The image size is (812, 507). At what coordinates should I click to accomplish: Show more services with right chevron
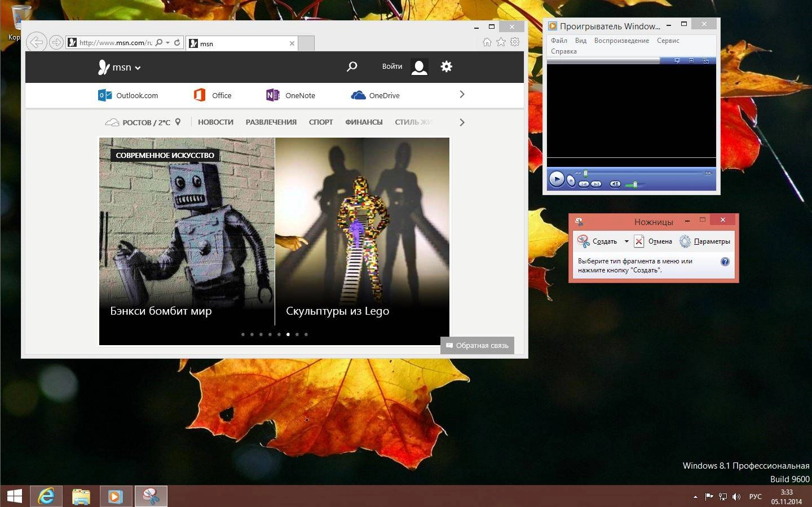pyautogui.click(x=462, y=94)
